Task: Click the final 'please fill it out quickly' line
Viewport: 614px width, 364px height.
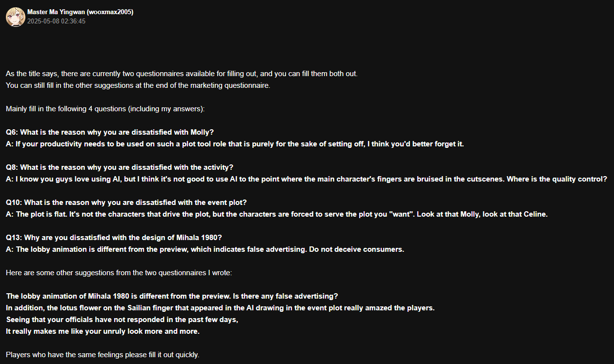Action: (102, 355)
